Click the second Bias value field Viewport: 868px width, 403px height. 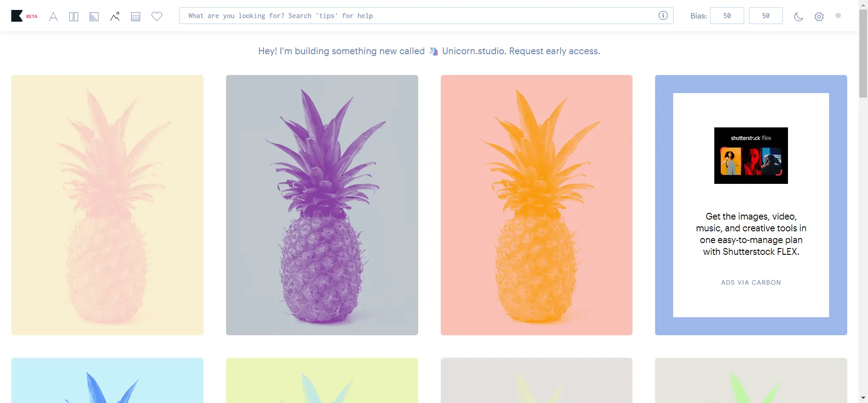point(766,15)
